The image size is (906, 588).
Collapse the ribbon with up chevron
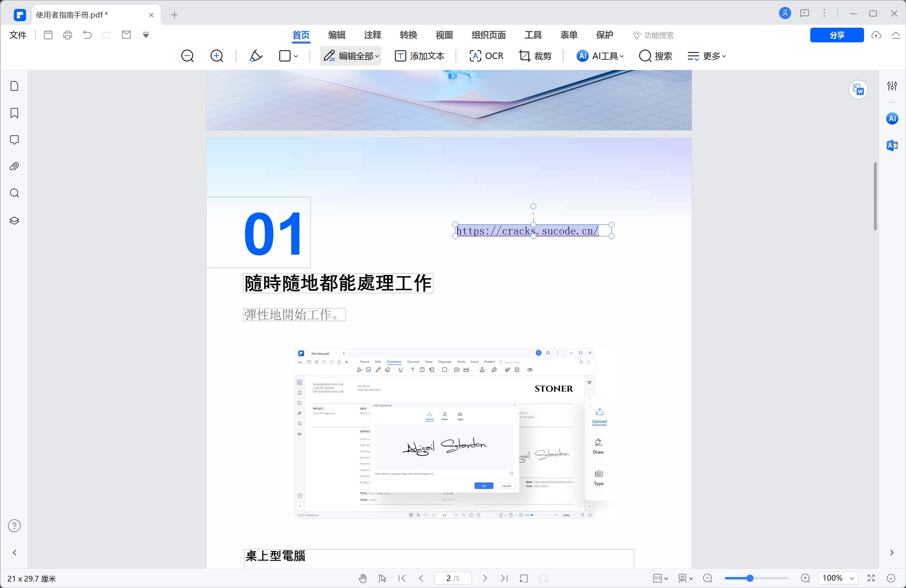[x=895, y=35]
